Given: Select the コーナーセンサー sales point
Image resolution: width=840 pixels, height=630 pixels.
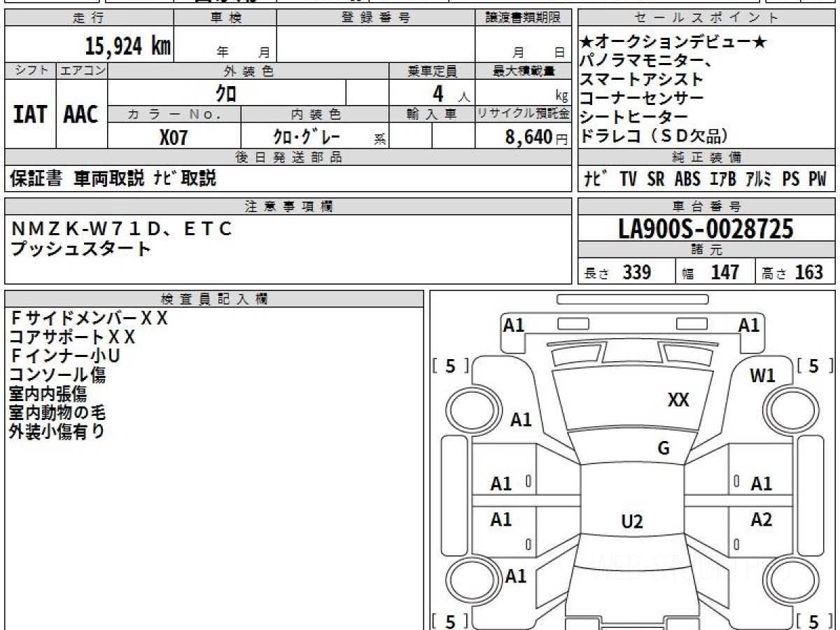Looking at the screenshot, I should 641,99.
